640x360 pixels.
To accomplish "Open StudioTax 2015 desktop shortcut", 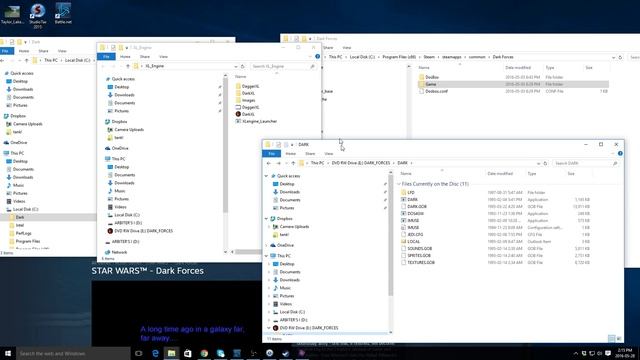I will pos(38,16).
